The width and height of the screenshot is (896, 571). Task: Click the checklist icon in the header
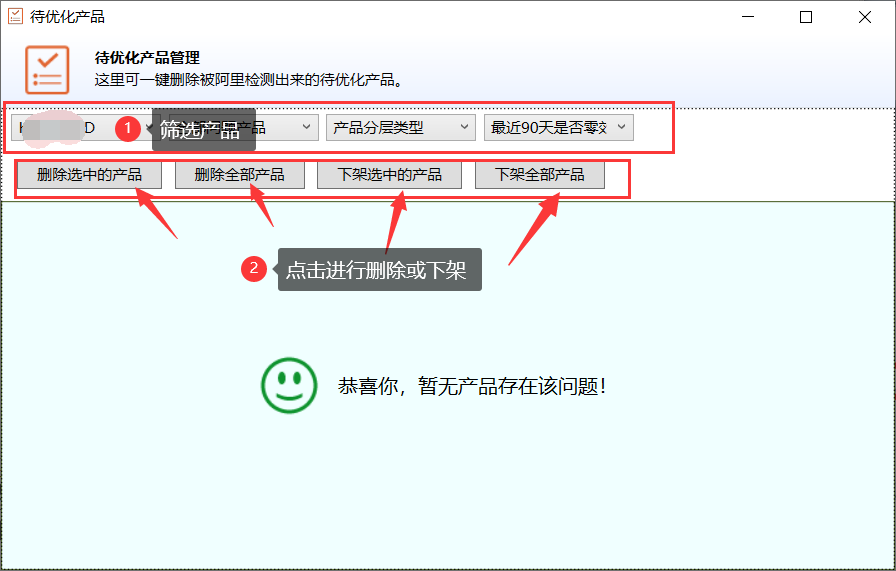click(47, 70)
